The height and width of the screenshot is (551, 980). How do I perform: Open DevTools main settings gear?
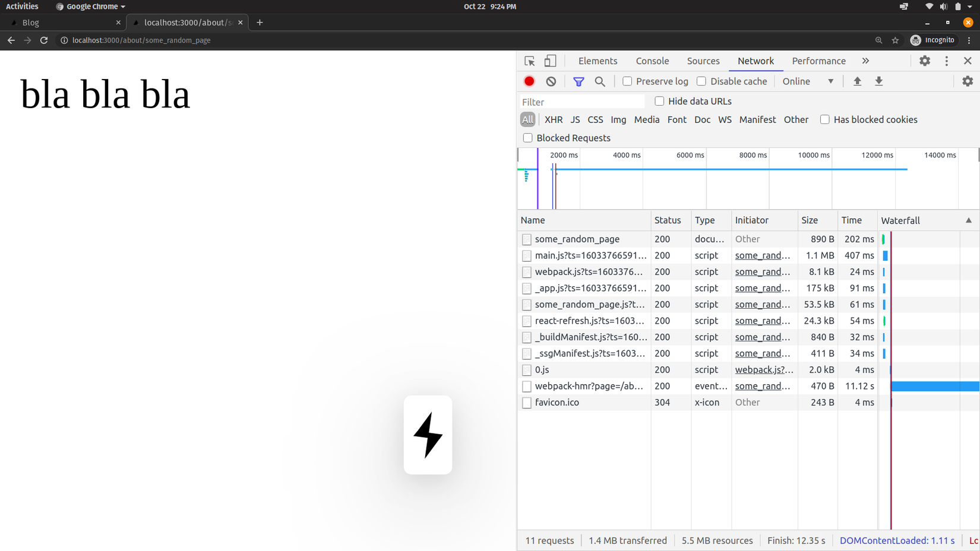[x=925, y=61]
